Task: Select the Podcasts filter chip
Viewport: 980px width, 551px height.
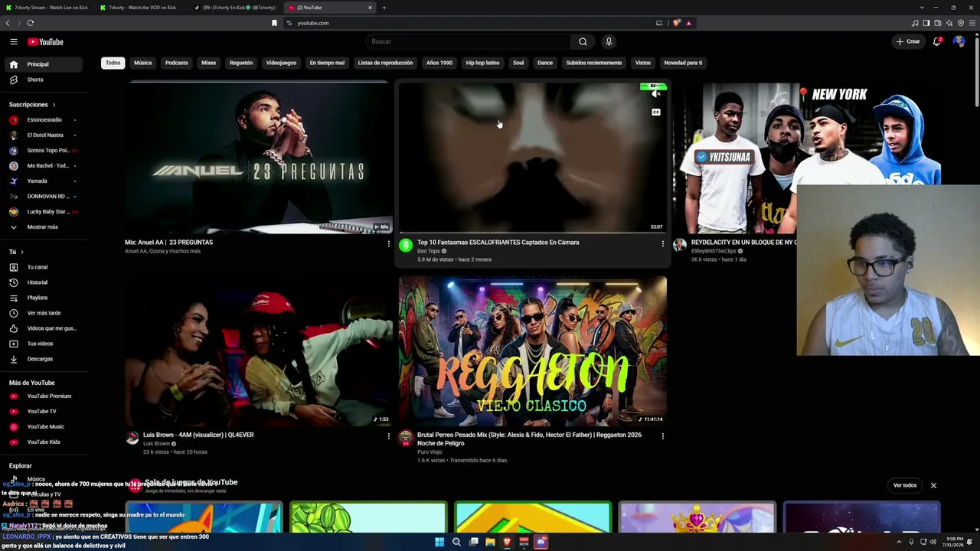Action: (176, 63)
